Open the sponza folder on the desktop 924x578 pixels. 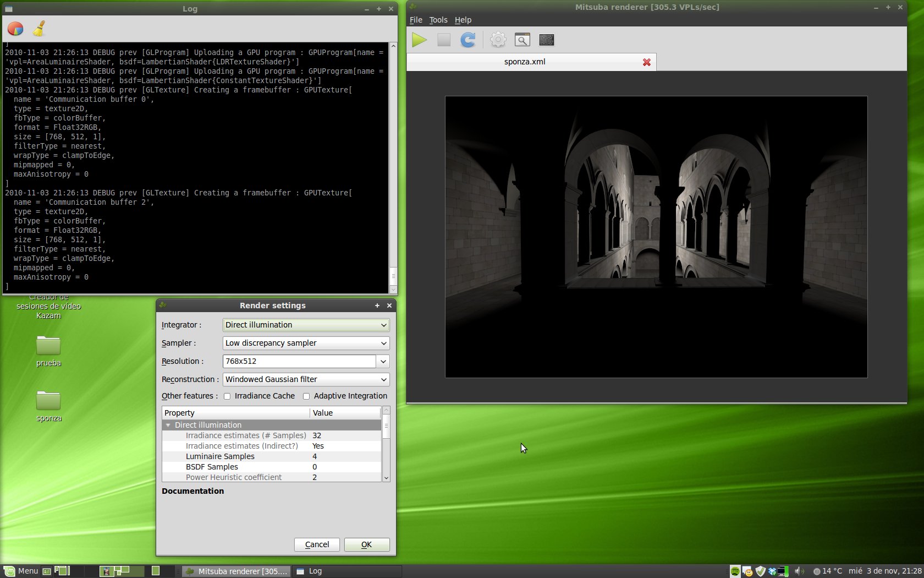[48, 406]
